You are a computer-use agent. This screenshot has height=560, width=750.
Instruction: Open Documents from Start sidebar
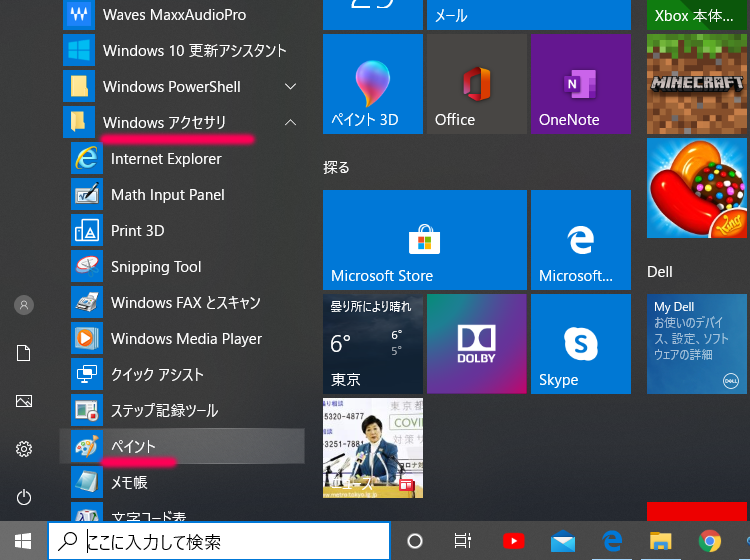(x=24, y=353)
